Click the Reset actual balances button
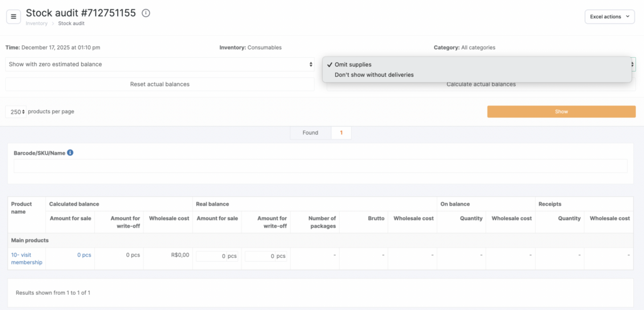Viewport: 644px width, 310px height. [160, 84]
